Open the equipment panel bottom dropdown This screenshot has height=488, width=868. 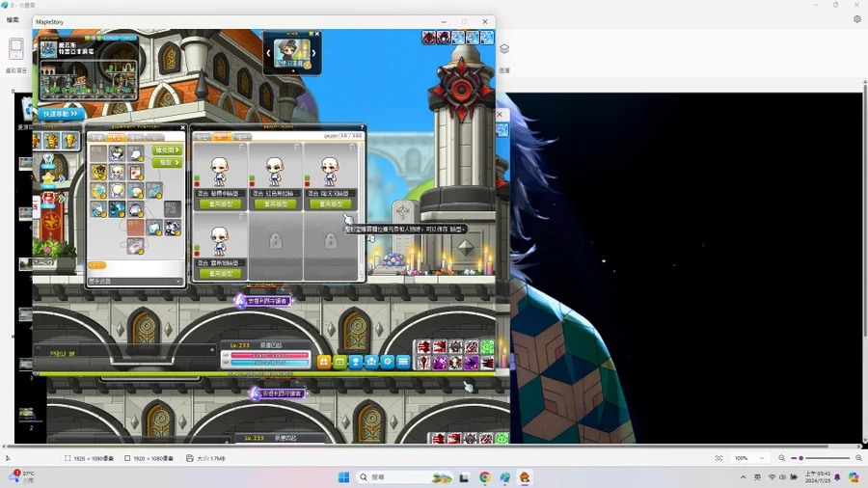135,281
